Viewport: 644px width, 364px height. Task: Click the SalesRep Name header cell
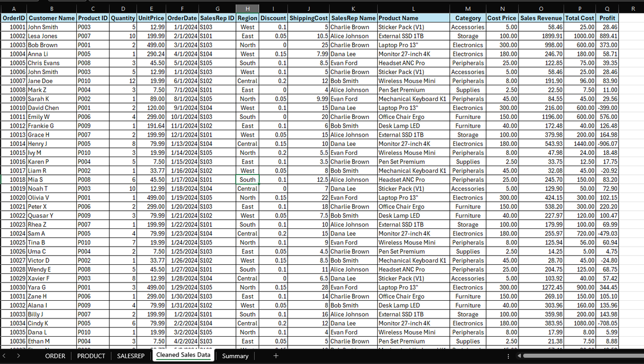[354, 18]
